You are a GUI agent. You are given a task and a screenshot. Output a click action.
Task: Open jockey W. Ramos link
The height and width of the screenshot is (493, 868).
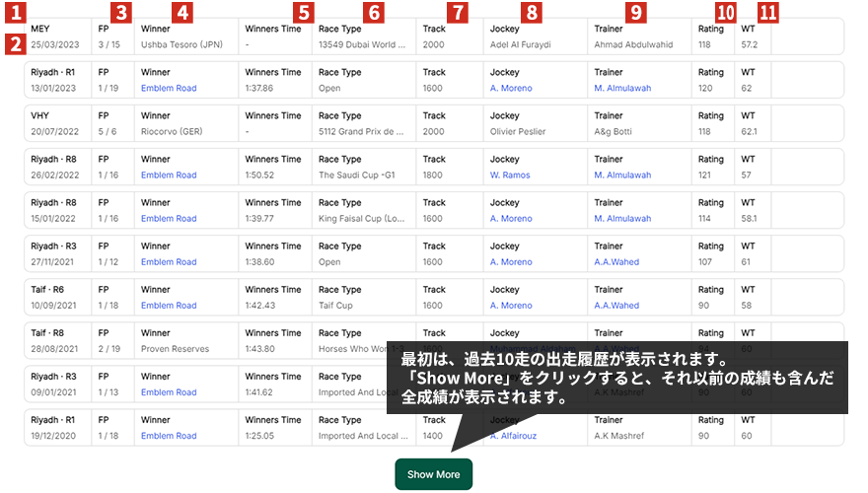[510, 176]
